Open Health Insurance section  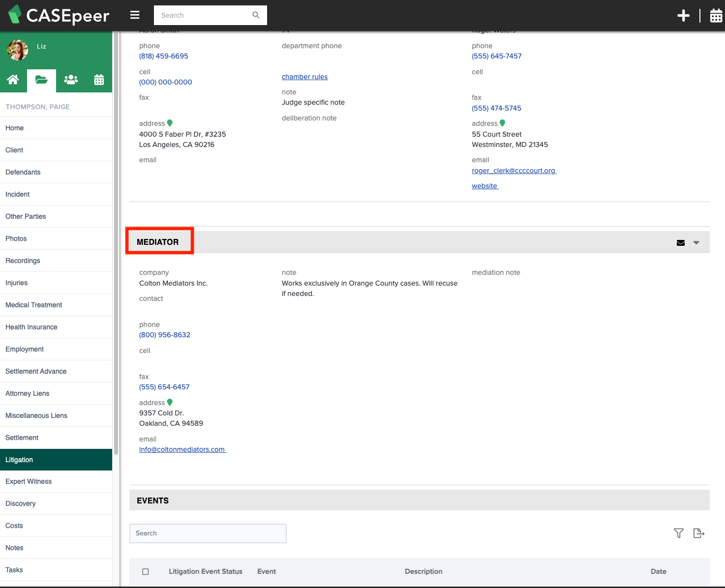[56, 327]
